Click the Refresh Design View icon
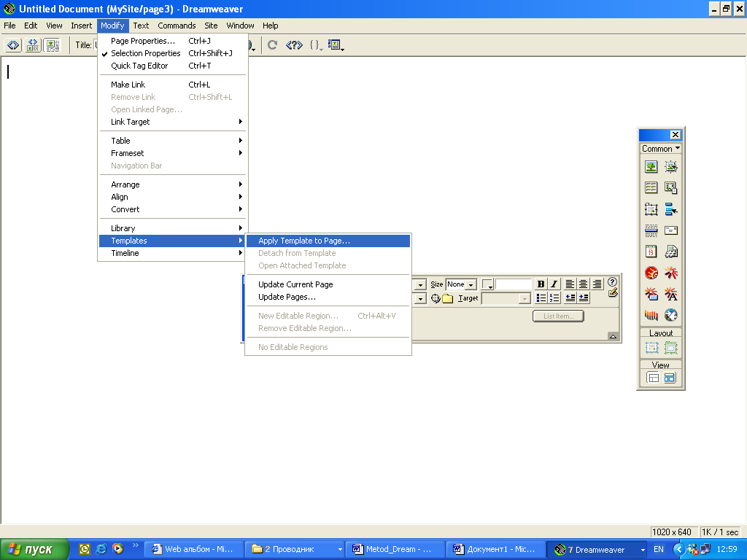The image size is (747, 560). point(273,44)
